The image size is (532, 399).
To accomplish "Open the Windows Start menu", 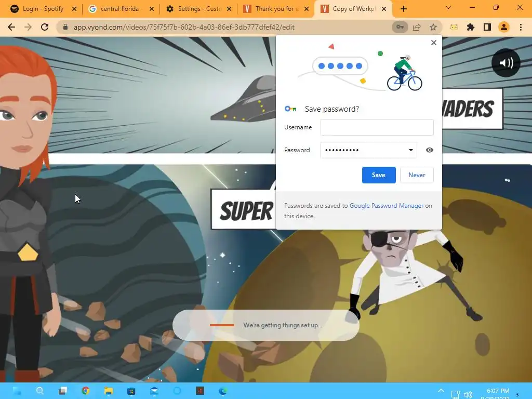I will coord(17,391).
